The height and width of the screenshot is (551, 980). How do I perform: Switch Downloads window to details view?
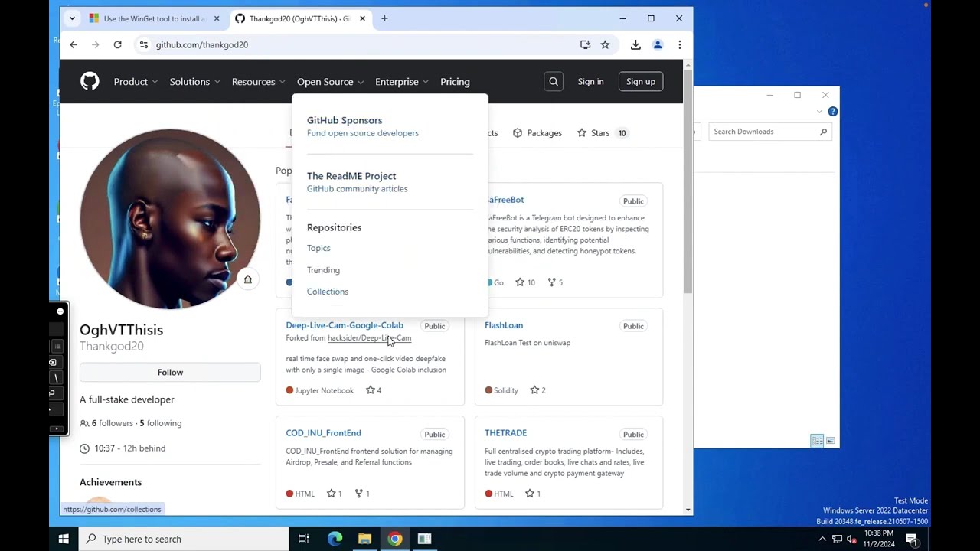pos(817,441)
